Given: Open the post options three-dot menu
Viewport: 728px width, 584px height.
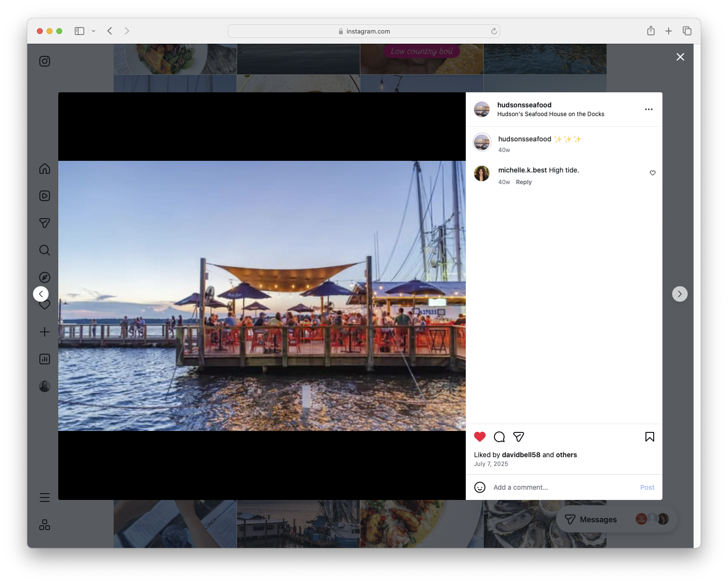Looking at the screenshot, I should pyautogui.click(x=649, y=109).
